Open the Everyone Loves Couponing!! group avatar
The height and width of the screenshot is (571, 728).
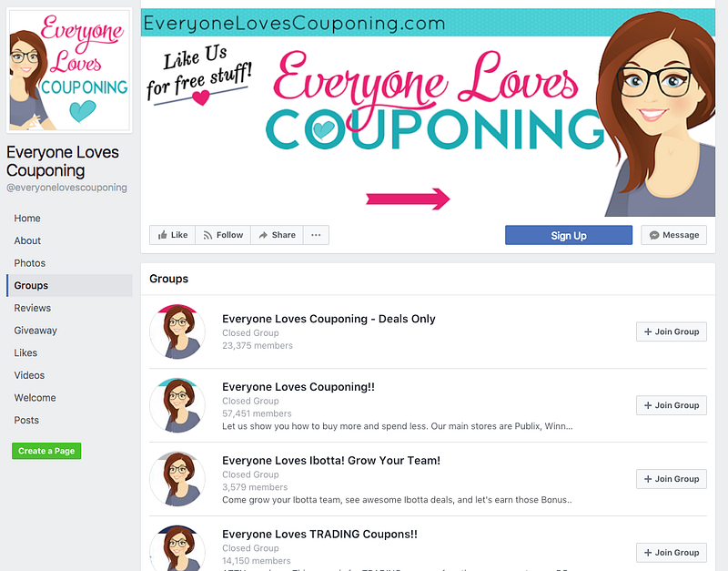(x=177, y=405)
